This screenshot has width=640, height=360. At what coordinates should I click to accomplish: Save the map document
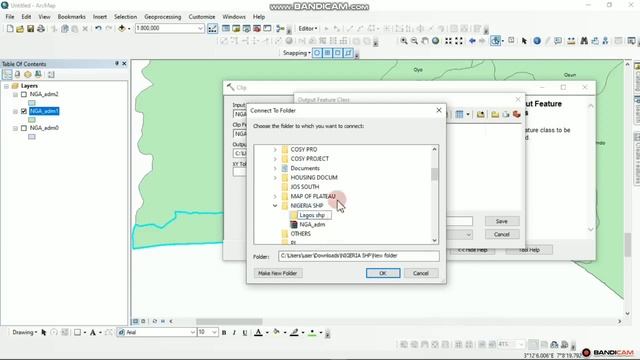click(x=31, y=29)
